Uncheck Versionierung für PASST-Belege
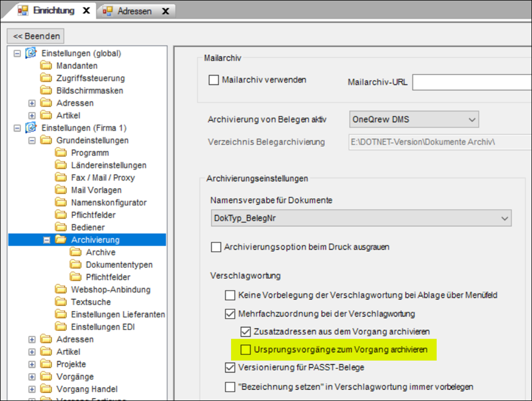The width and height of the screenshot is (532, 401). [230, 368]
